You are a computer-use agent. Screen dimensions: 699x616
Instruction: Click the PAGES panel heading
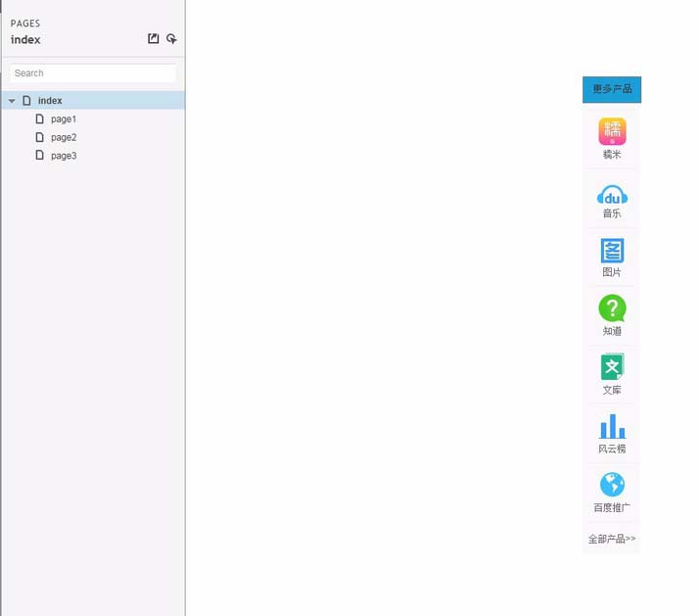[25, 24]
